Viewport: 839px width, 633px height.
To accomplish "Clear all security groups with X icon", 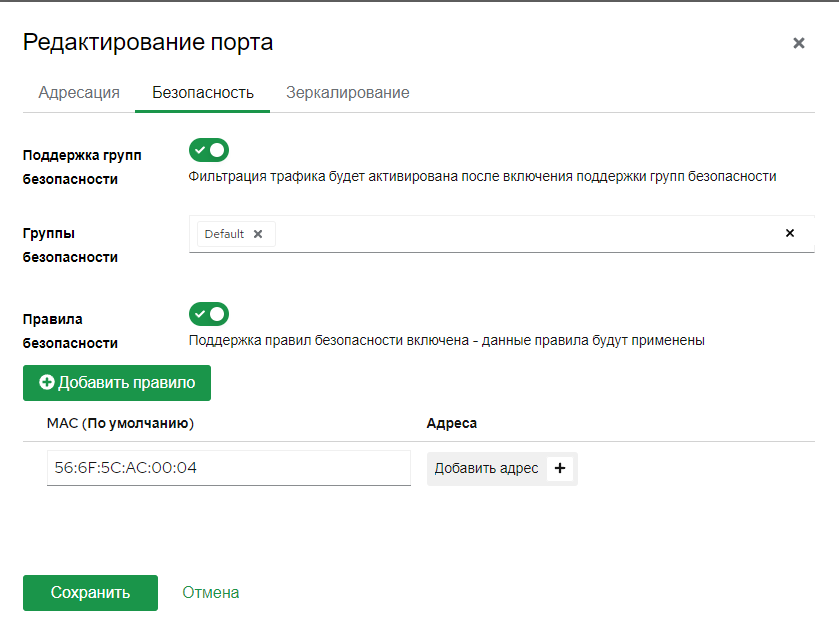I will pyautogui.click(x=790, y=233).
